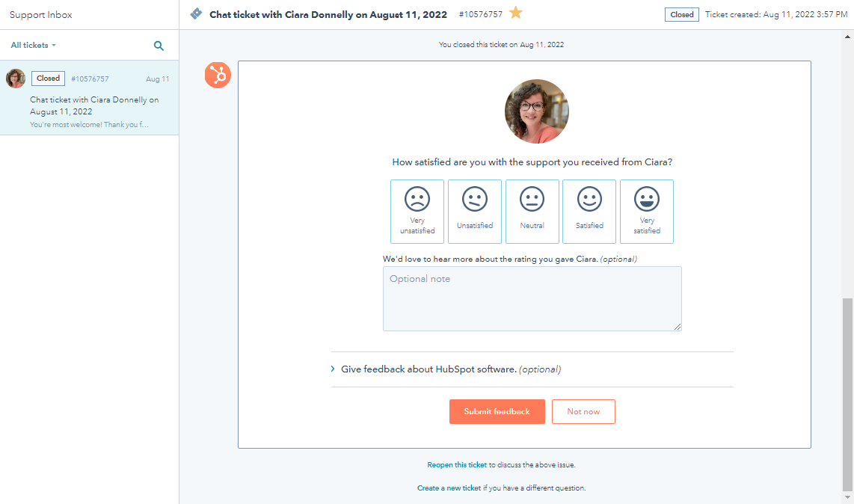Click inside the Optional note text area
The height and width of the screenshot is (504, 854).
[532, 298]
